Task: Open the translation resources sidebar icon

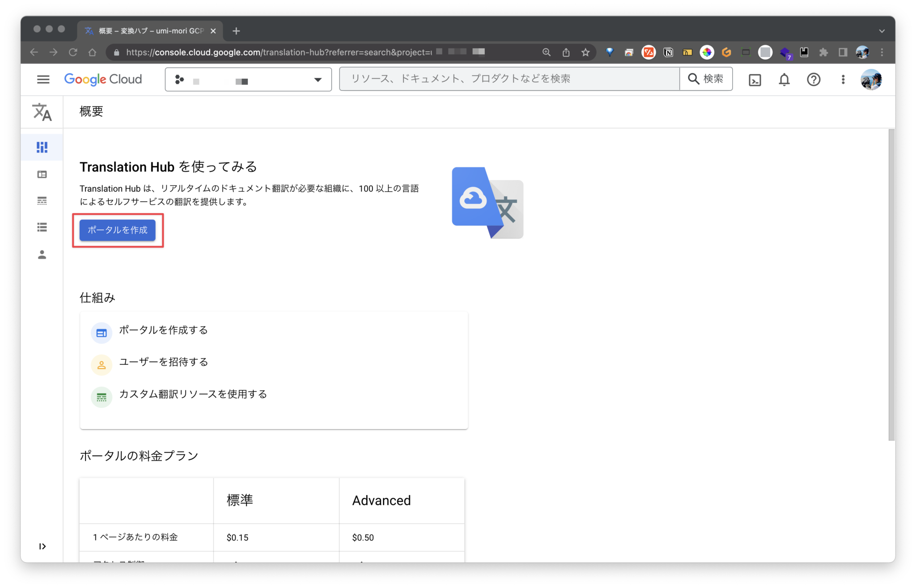Action: click(42, 201)
